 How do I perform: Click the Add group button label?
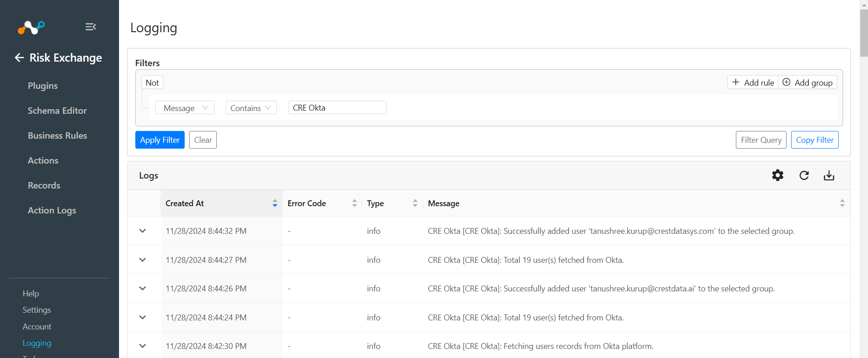(813, 82)
